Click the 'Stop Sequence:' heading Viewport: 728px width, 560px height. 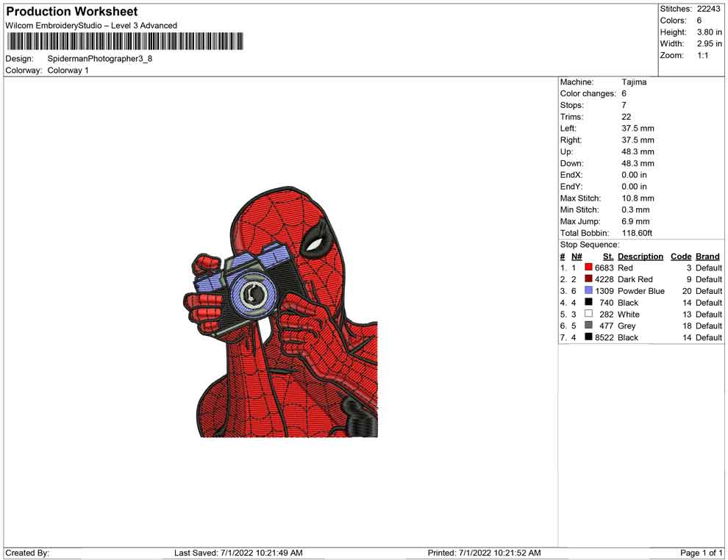pos(590,245)
